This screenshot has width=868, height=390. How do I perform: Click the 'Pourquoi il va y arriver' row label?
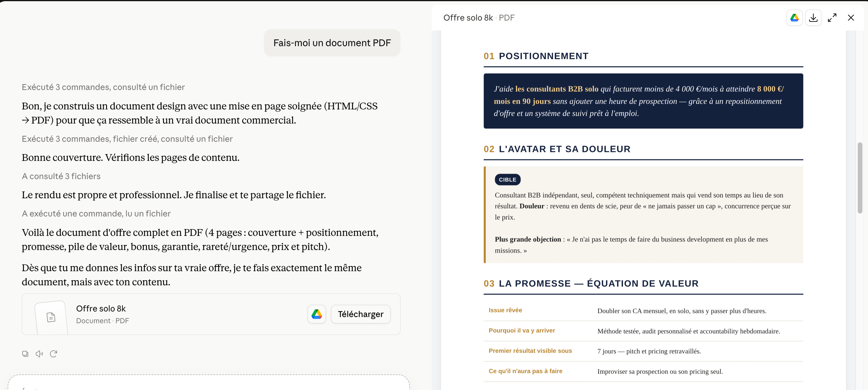coord(522,330)
